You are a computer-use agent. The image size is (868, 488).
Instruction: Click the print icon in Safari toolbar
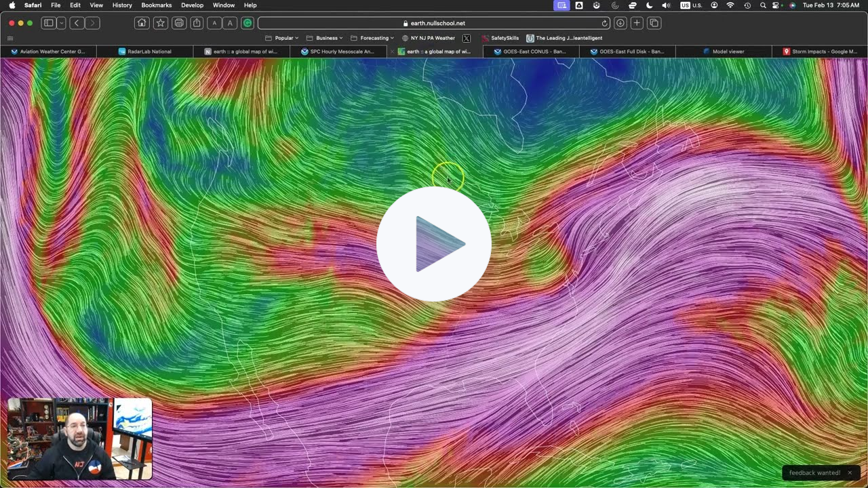coord(179,23)
